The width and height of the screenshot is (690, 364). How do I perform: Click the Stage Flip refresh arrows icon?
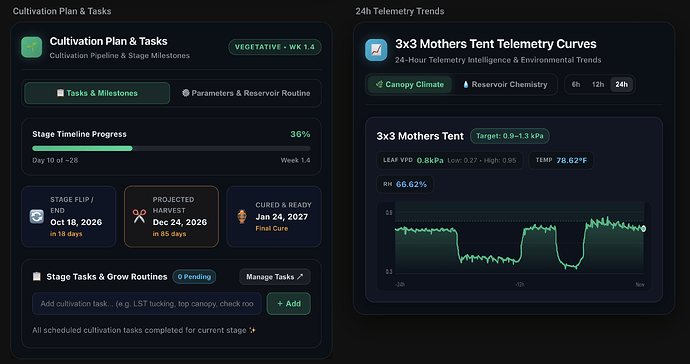tap(37, 217)
